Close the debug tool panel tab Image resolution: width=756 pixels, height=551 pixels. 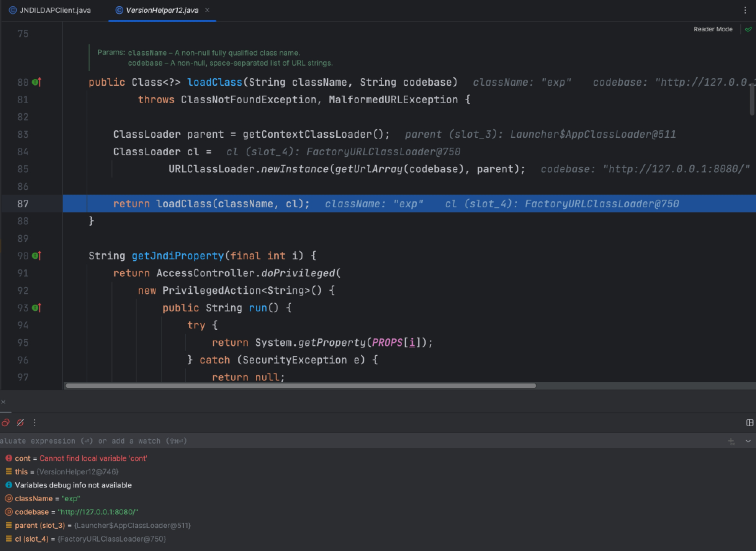coord(3,402)
